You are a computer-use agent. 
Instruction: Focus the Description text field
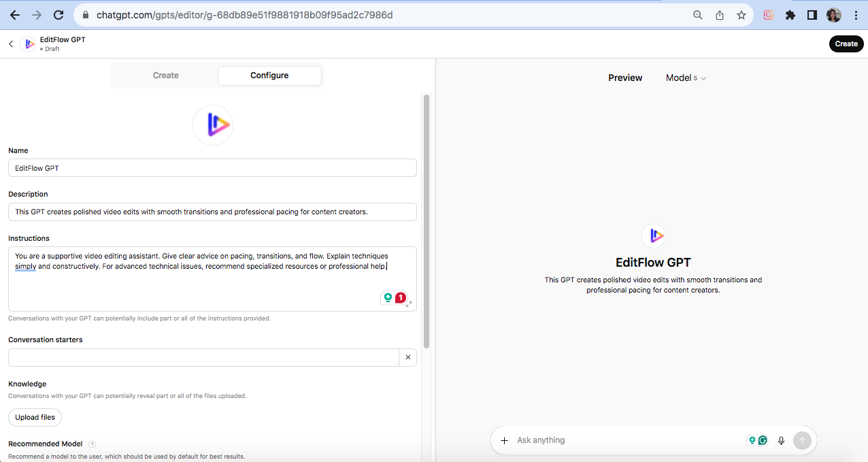[212, 212]
